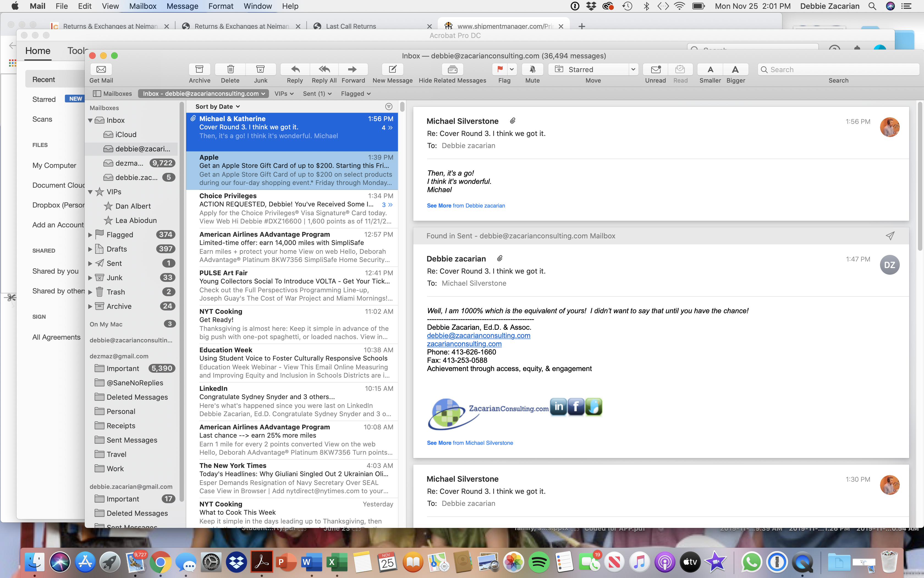
Task: Open Google Chrome from the Dock
Action: pos(160,562)
